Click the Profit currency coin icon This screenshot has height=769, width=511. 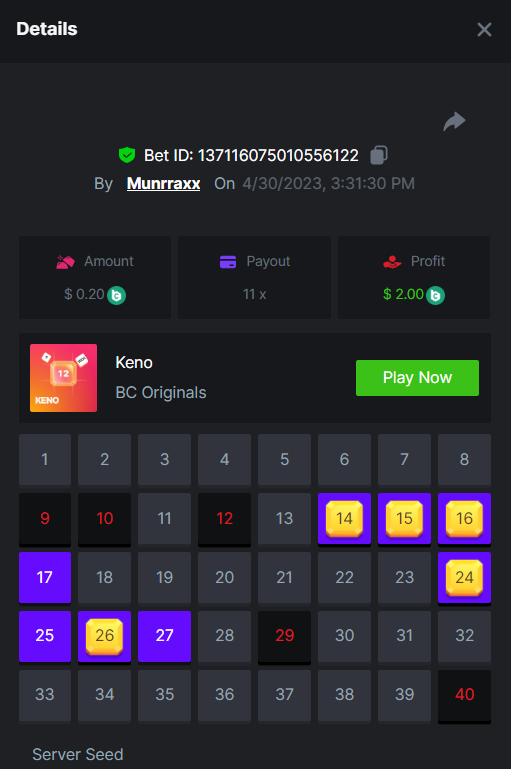[x=435, y=295]
